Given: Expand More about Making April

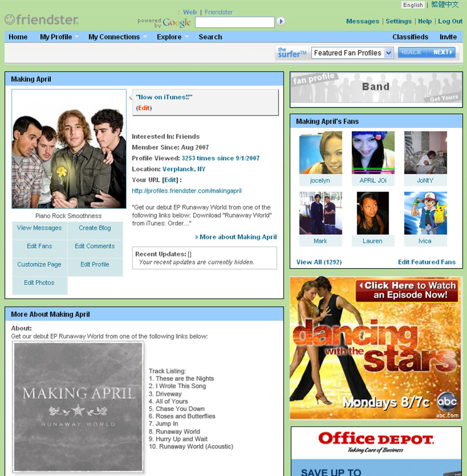Looking at the screenshot, I should click(237, 237).
